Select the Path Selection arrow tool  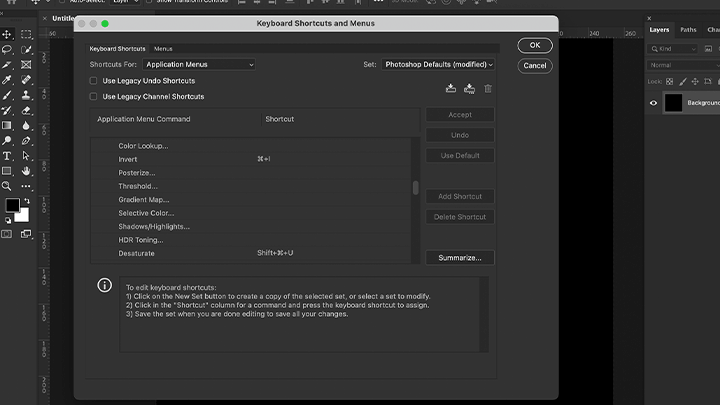point(26,156)
